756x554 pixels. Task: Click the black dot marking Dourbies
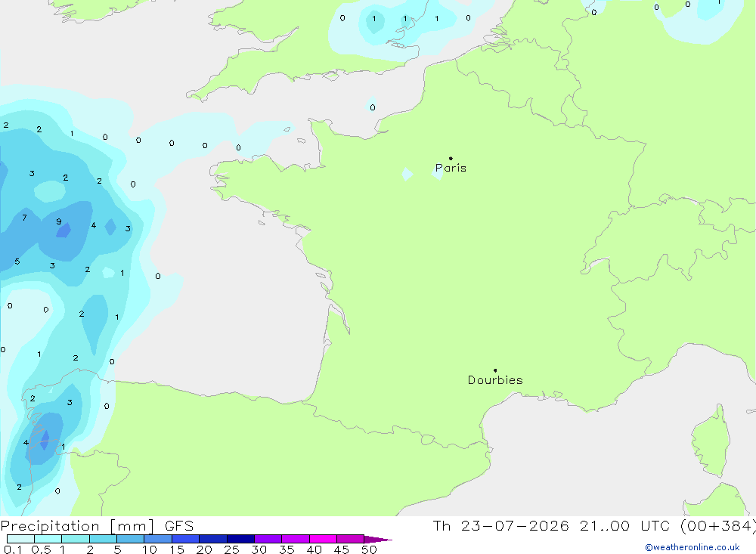point(495,370)
